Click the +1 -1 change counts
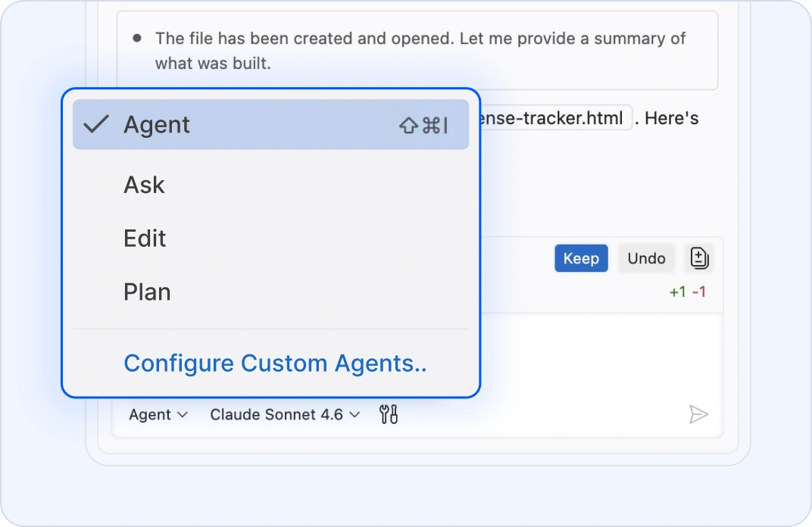Image resolution: width=812 pixels, height=527 pixels. [x=688, y=292]
